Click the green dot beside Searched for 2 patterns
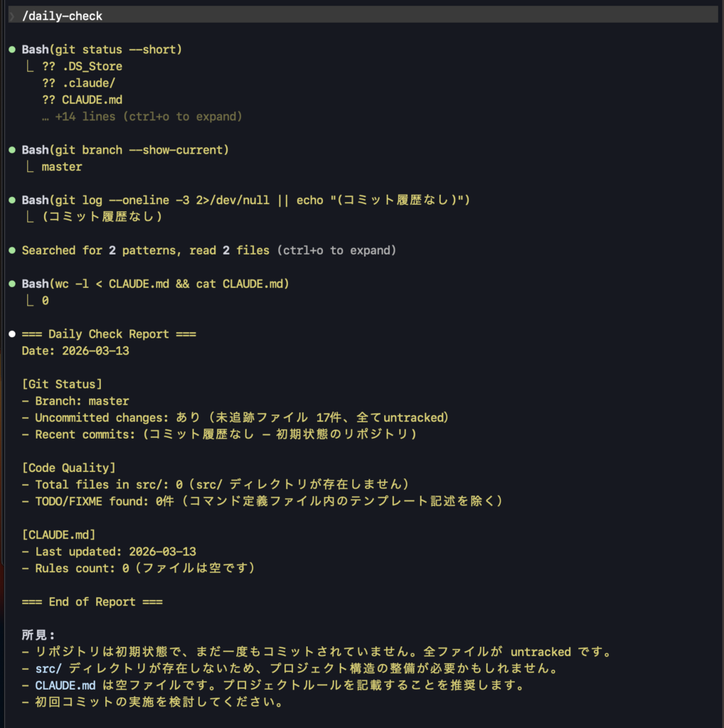Viewport: 724px width, 728px height. [x=12, y=250]
